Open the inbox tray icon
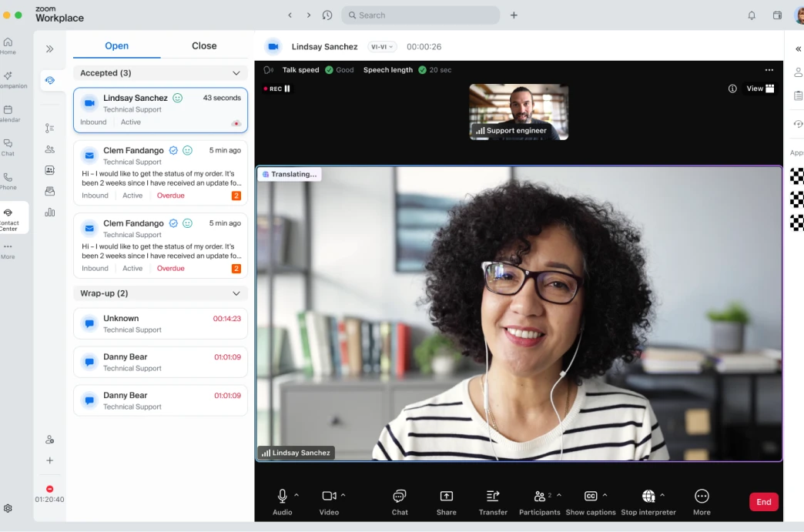 [50, 191]
